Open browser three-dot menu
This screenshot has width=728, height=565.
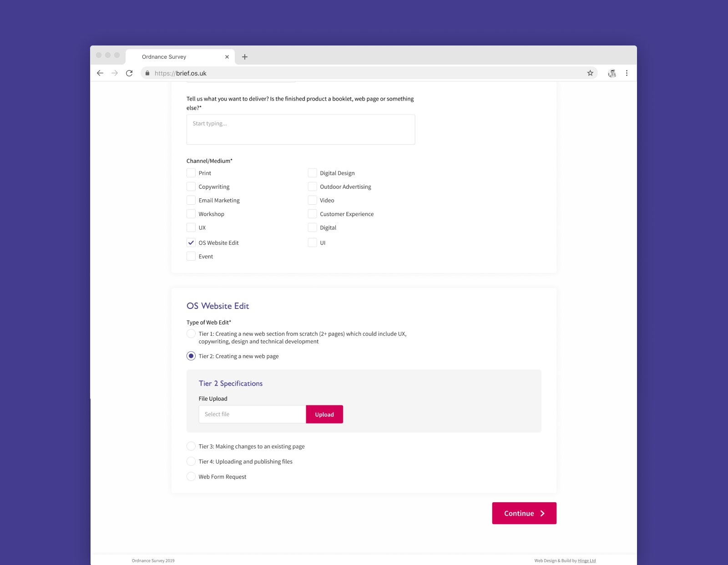(x=627, y=73)
